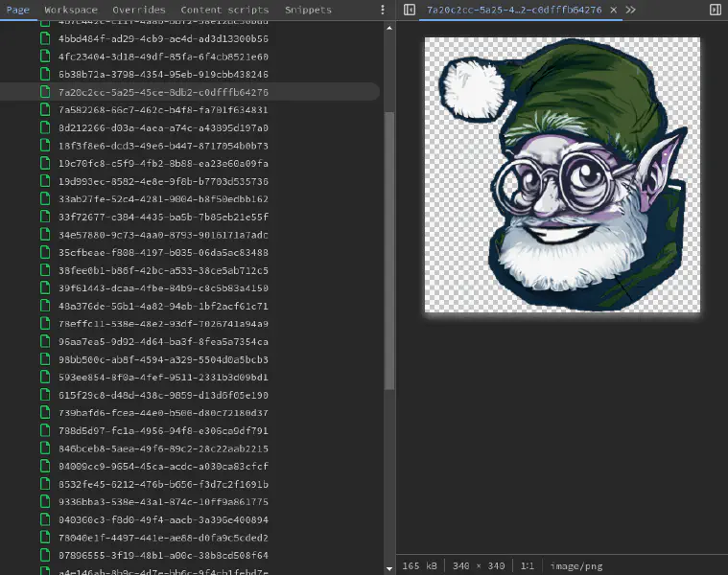Viewport: 728px width, 575px height.
Task: Click file icon for 35cfbeae resource
Action: coord(44,253)
